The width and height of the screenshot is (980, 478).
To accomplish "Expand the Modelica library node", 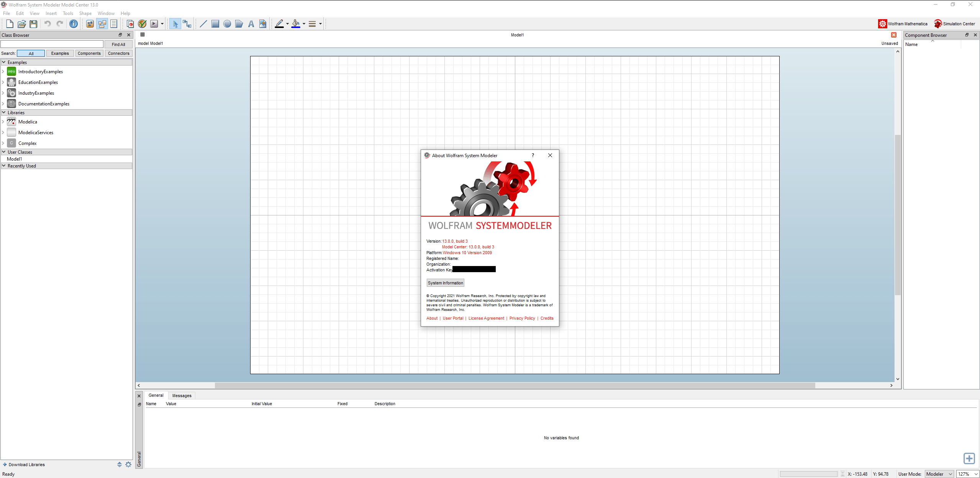I will point(3,122).
